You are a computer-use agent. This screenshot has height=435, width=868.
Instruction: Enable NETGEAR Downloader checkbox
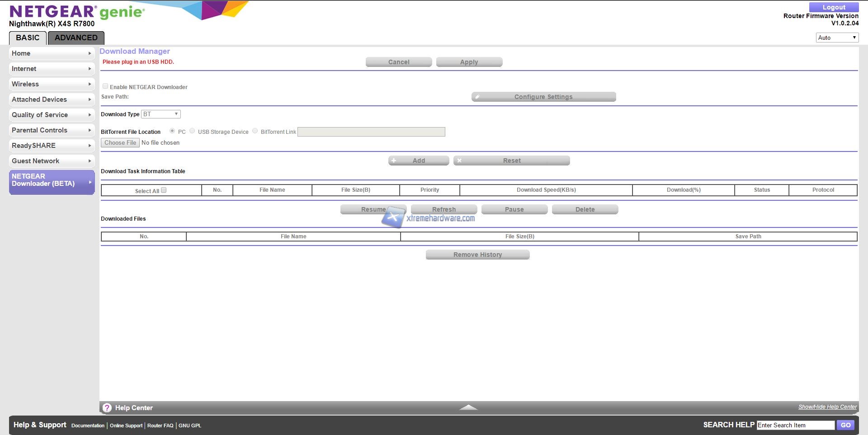point(105,86)
